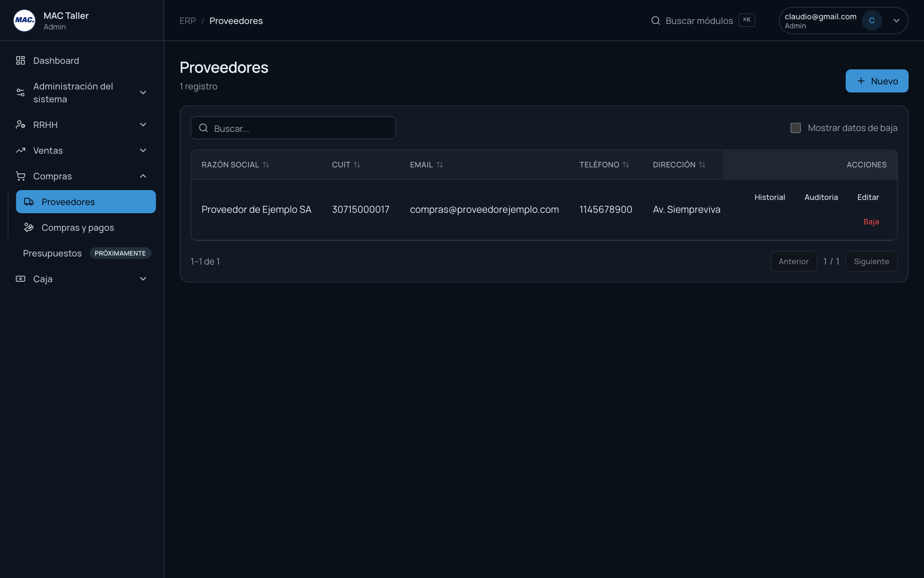Toggle Mostrar datos de baja checkbox

796,128
